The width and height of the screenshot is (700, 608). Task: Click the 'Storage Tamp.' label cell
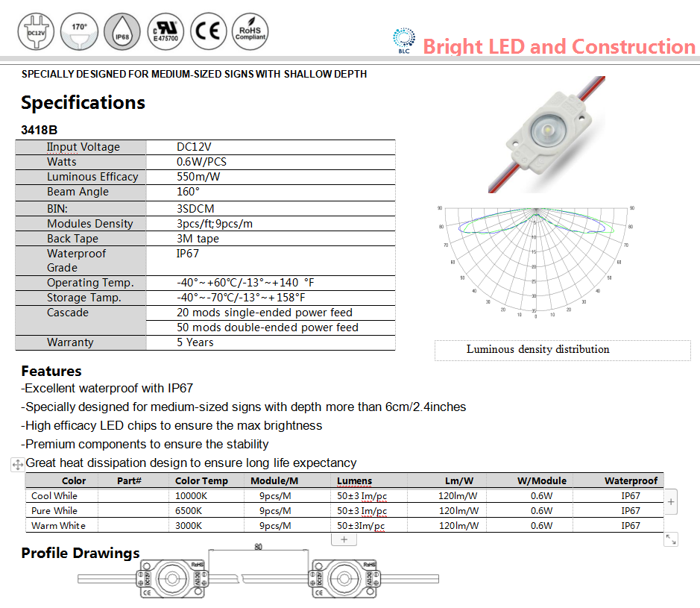(x=81, y=298)
